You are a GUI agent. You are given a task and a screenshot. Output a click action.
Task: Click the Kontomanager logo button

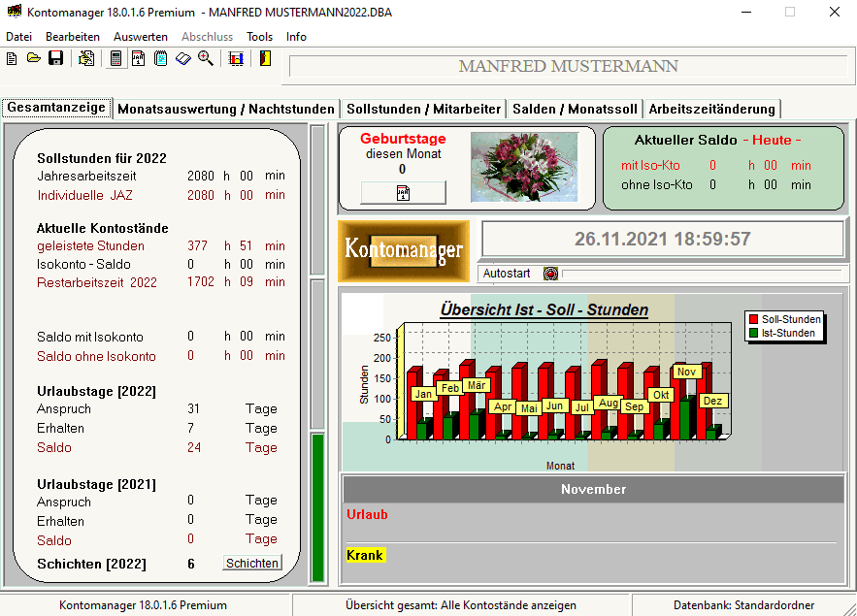404,250
